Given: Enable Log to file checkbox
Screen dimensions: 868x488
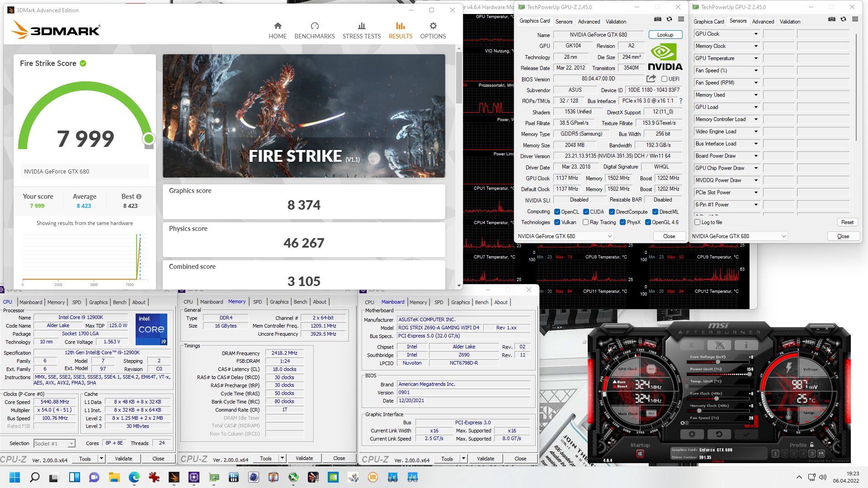Looking at the screenshot, I should [698, 222].
